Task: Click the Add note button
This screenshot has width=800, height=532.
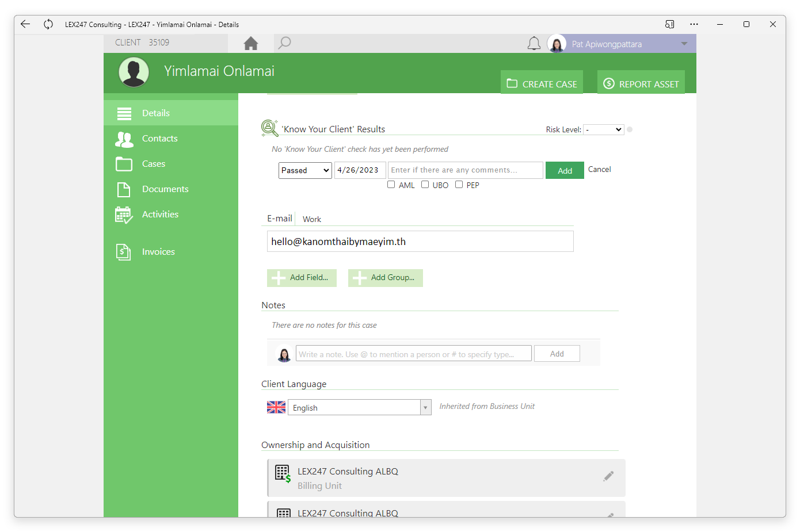Action: coord(557,354)
